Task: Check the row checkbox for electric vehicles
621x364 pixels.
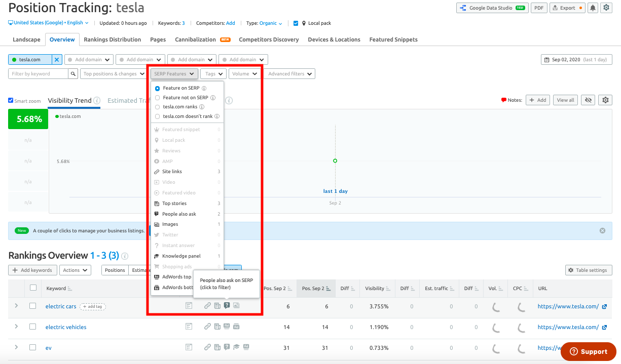Action: [x=32, y=327]
